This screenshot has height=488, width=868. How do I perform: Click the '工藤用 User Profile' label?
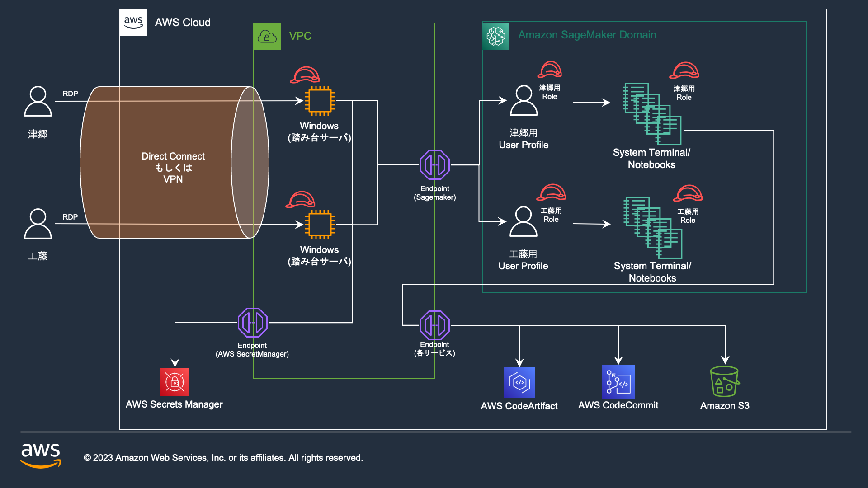point(523,260)
